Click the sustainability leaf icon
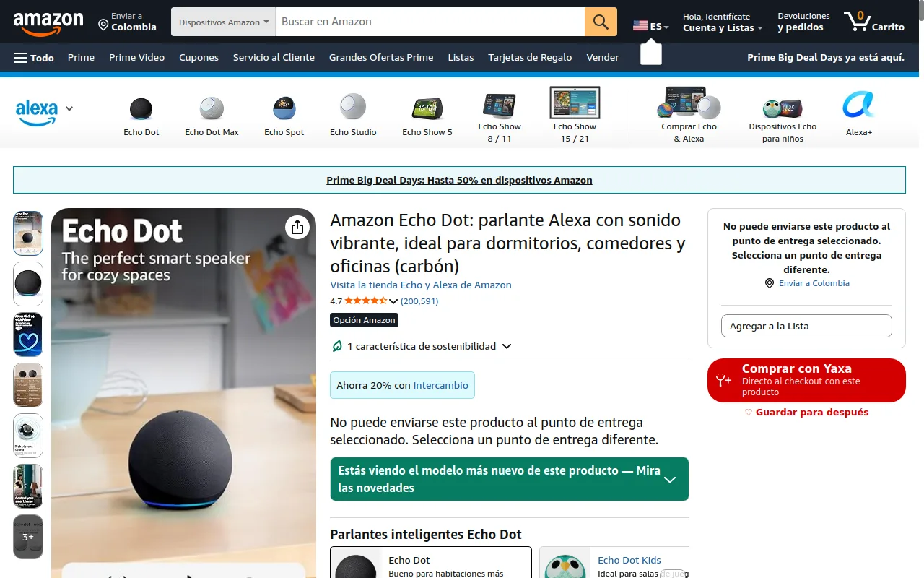The height and width of the screenshot is (578, 924). click(336, 346)
